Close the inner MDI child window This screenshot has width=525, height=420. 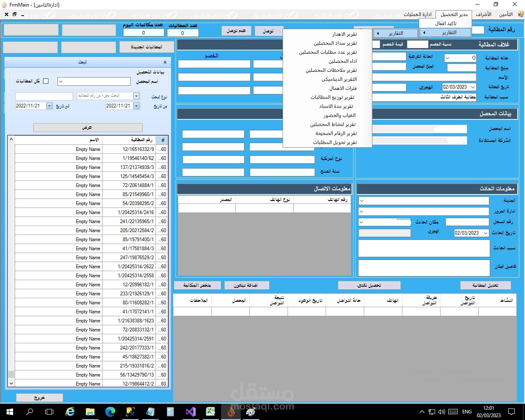pos(6,14)
